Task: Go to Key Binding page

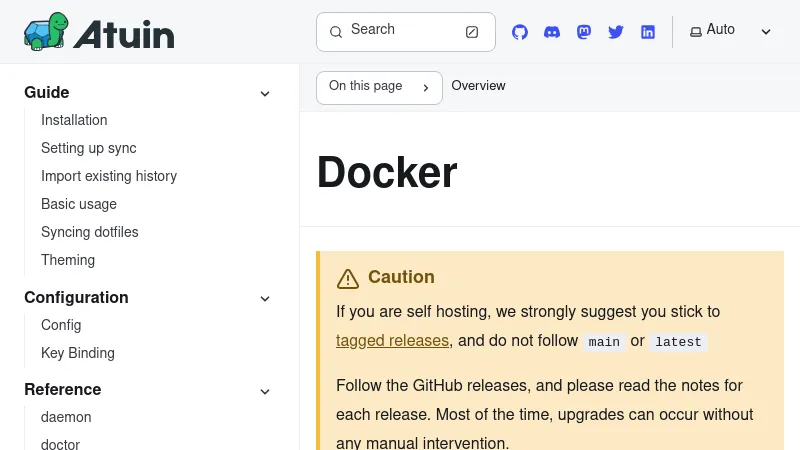Action: 78,353
